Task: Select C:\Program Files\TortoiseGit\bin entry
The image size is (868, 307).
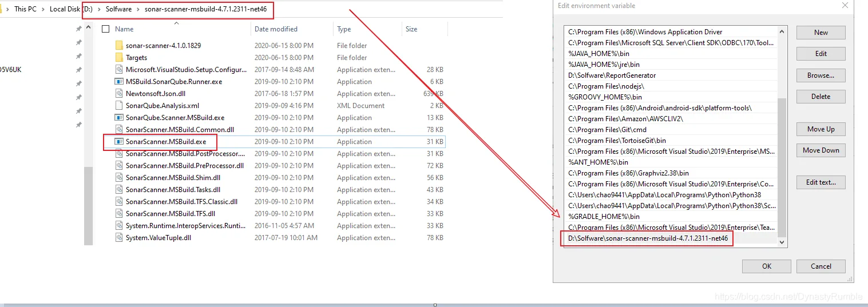Action: click(x=670, y=141)
